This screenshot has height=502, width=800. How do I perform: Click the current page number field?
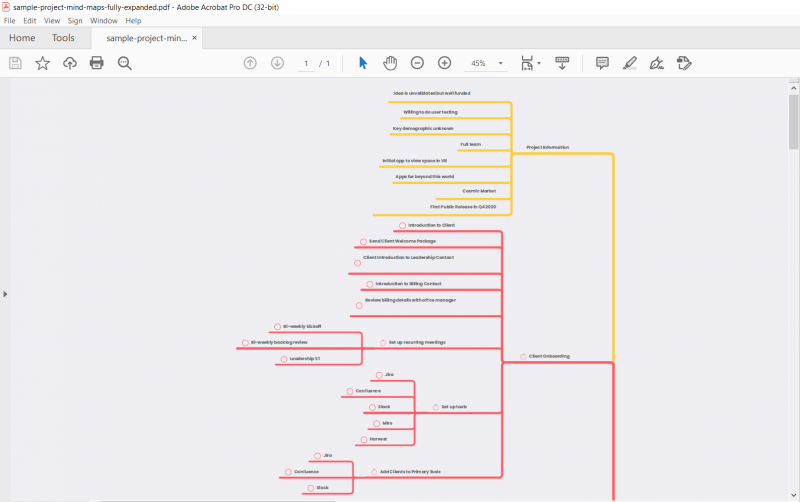coord(306,63)
